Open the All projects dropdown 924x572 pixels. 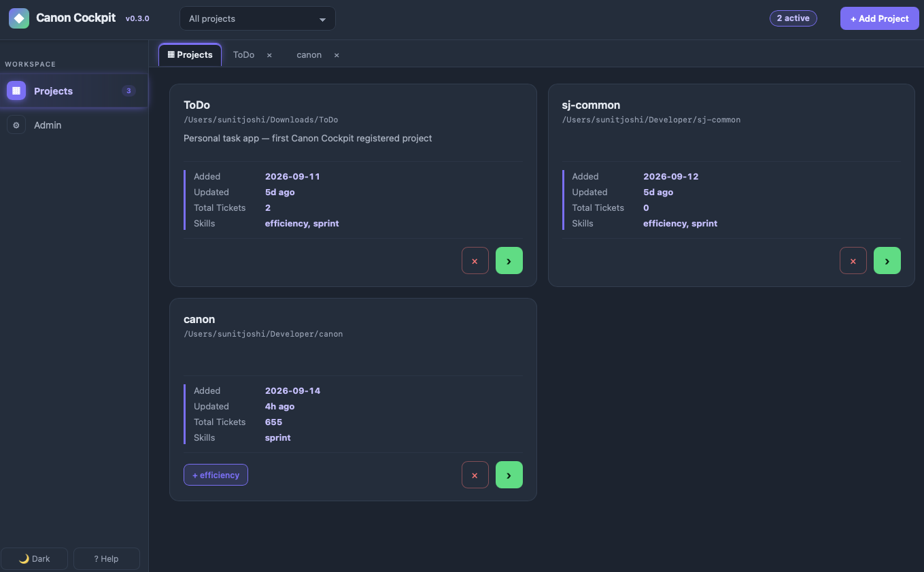click(x=257, y=18)
